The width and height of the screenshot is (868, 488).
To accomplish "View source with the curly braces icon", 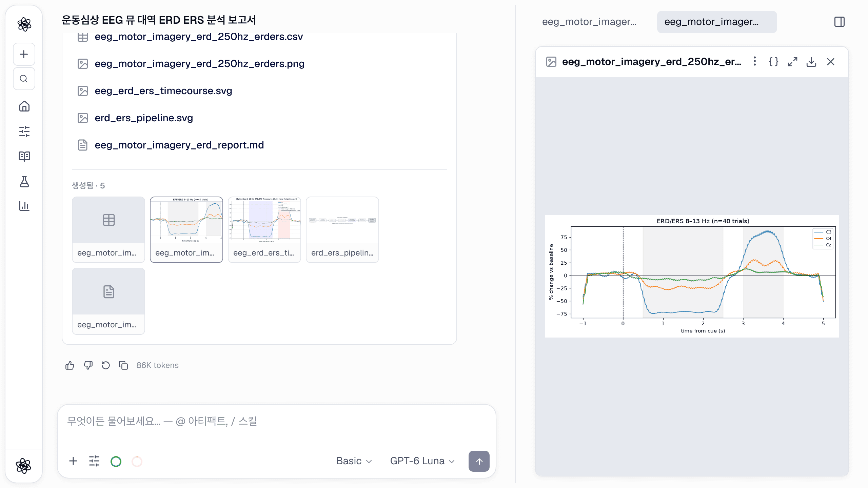I will 773,62.
